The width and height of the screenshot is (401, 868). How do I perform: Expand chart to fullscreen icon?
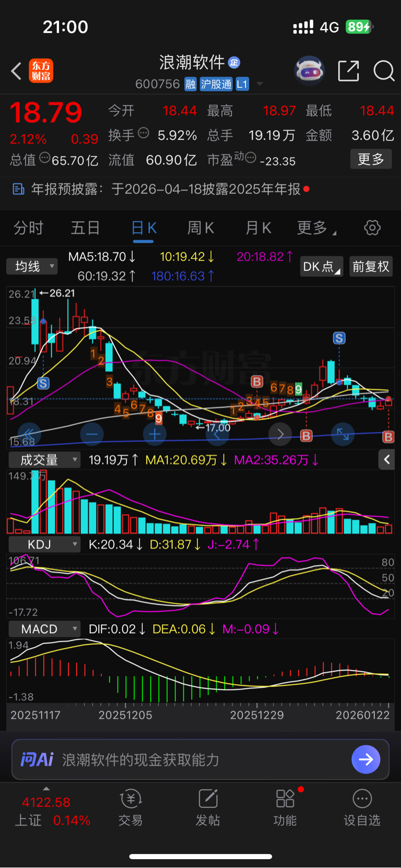click(x=343, y=434)
